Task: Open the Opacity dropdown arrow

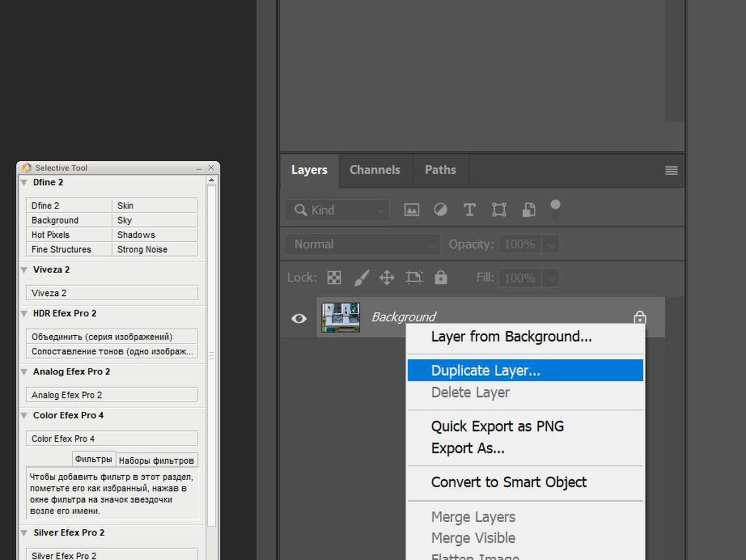Action: coord(551,244)
